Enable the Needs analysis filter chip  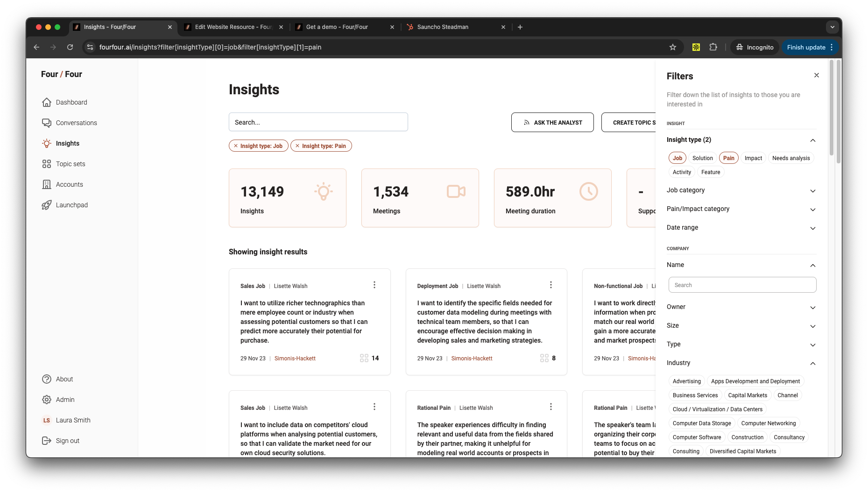point(790,158)
